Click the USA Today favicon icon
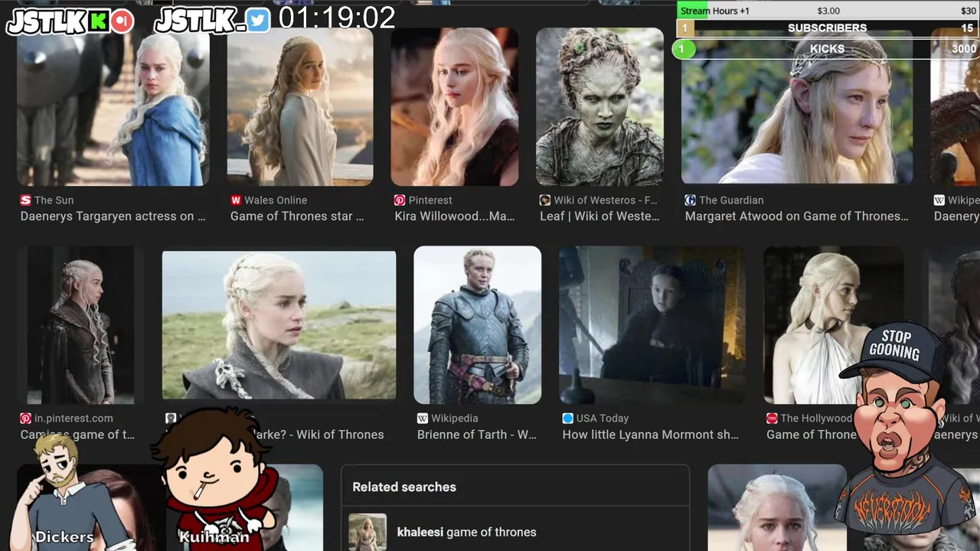 pyautogui.click(x=568, y=419)
